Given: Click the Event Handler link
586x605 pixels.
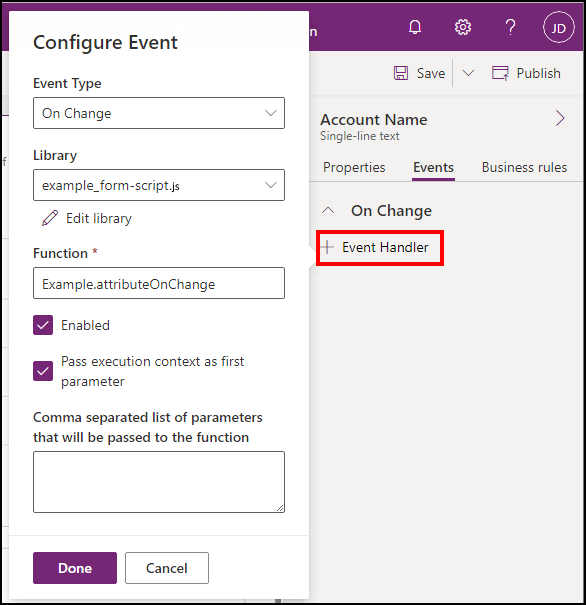Looking at the screenshot, I should click(x=385, y=247).
